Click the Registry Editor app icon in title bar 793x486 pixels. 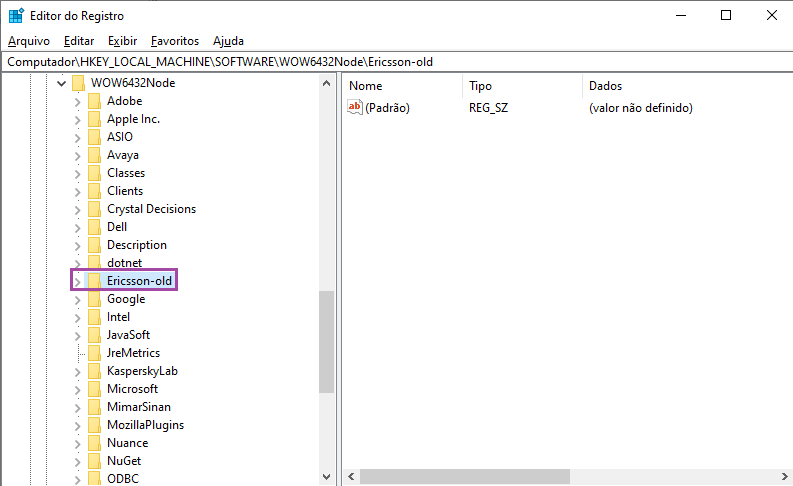click(16, 15)
